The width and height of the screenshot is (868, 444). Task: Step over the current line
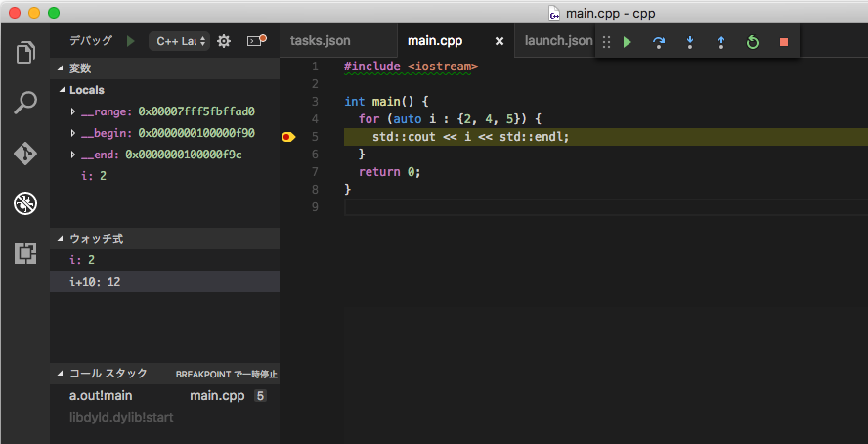(x=659, y=42)
